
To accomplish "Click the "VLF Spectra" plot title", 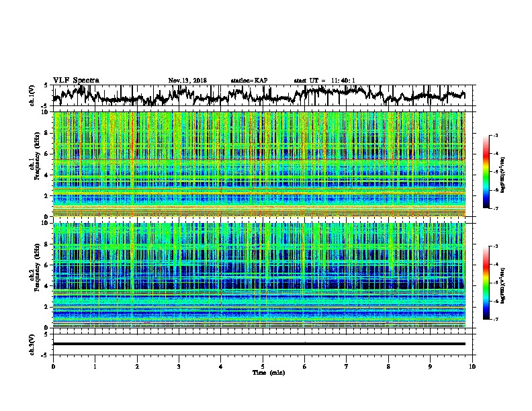I will (x=76, y=81).
